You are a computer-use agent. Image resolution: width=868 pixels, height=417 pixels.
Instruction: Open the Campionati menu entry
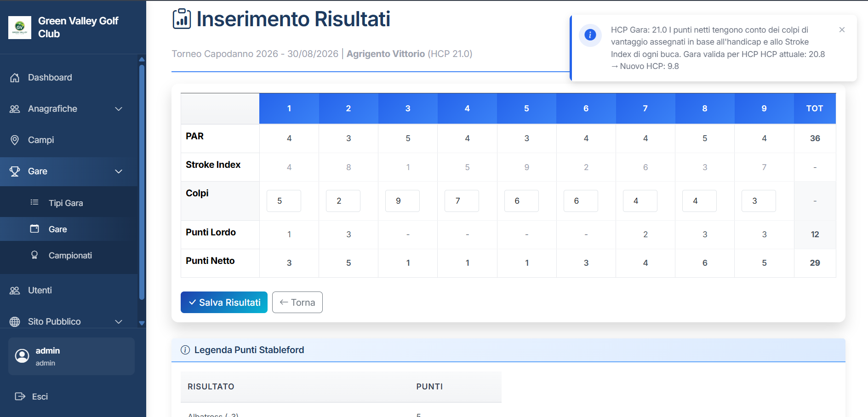click(70, 255)
